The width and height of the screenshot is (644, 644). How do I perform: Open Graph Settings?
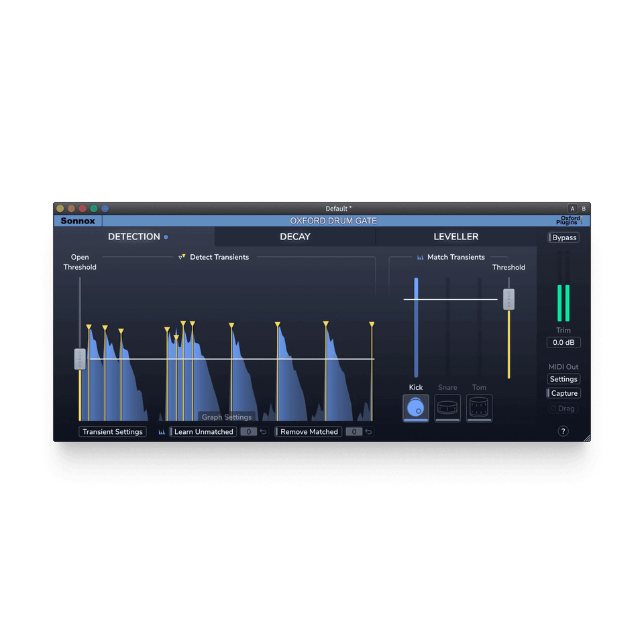(x=227, y=417)
